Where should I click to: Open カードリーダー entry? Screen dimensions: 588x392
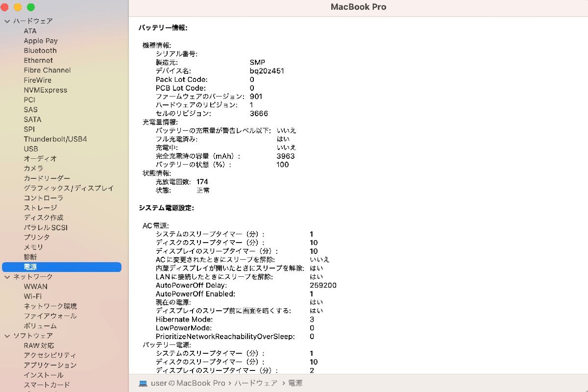pyautogui.click(x=47, y=178)
